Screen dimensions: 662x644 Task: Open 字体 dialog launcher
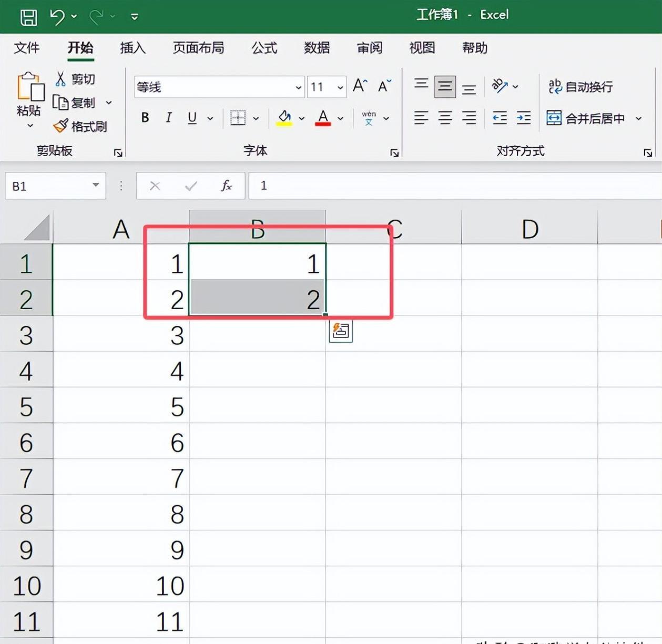coord(394,153)
